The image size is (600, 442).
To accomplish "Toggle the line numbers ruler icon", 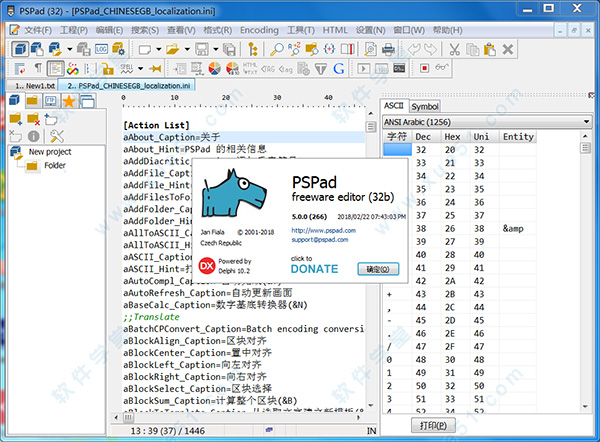I will pyautogui.click(x=90, y=69).
